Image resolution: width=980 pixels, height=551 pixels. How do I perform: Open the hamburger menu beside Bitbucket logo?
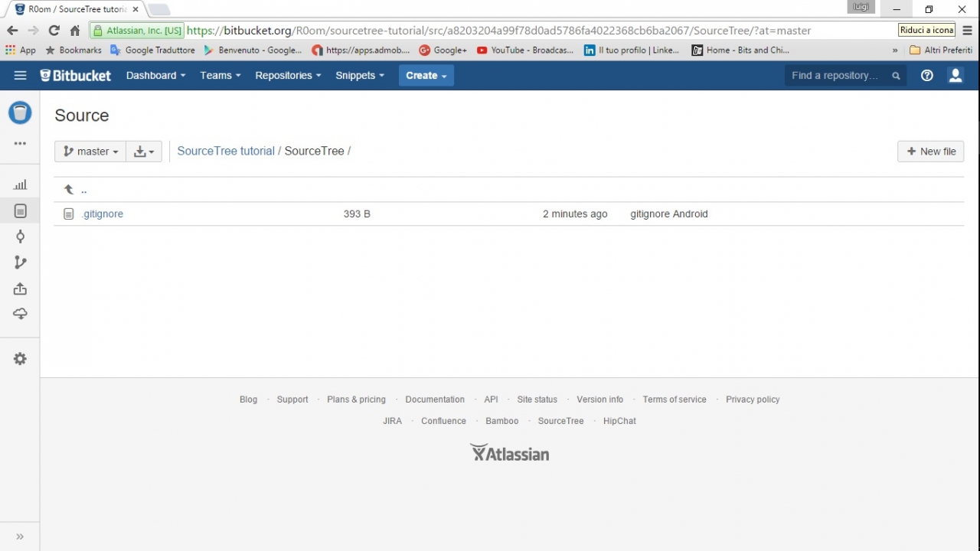(20, 75)
